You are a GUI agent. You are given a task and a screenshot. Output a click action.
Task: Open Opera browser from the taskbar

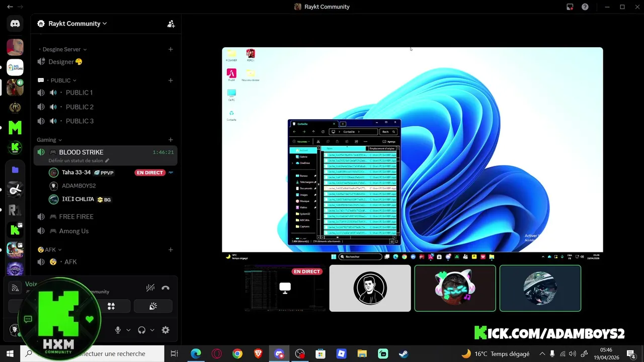pos(217,353)
